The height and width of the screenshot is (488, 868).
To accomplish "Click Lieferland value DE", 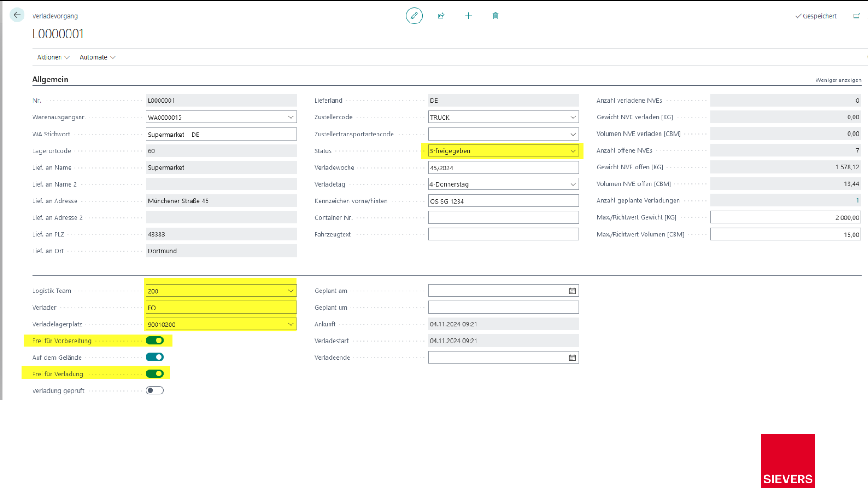I will (503, 100).
